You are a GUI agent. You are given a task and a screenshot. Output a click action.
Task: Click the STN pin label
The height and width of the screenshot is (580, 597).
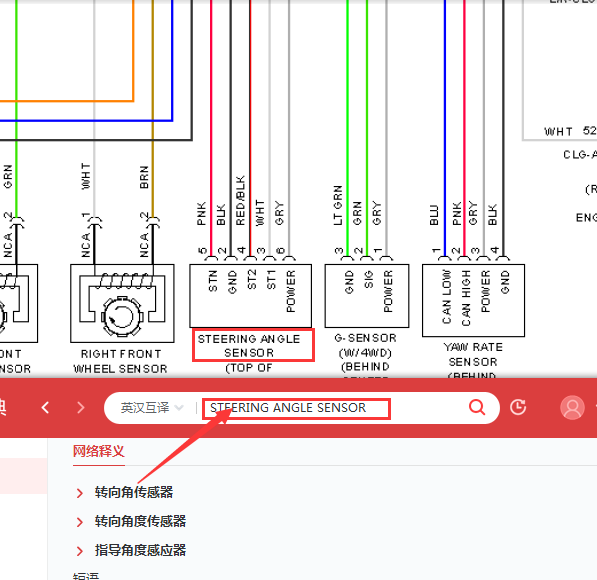coord(213,281)
